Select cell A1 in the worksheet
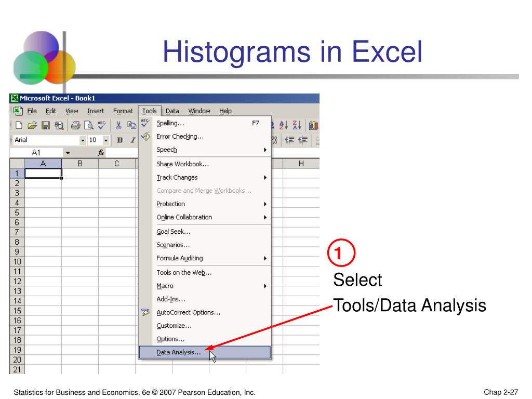 tap(43, 174)
